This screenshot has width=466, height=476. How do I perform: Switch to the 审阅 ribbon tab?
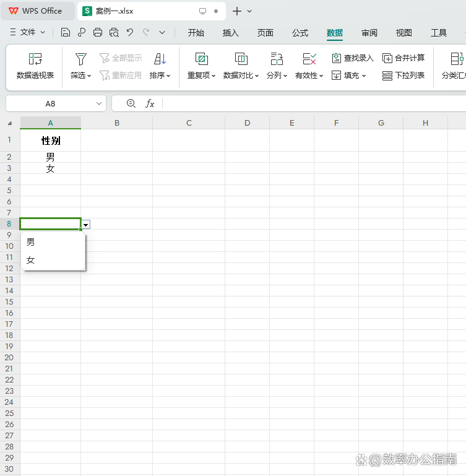click(x=369, y=33)
